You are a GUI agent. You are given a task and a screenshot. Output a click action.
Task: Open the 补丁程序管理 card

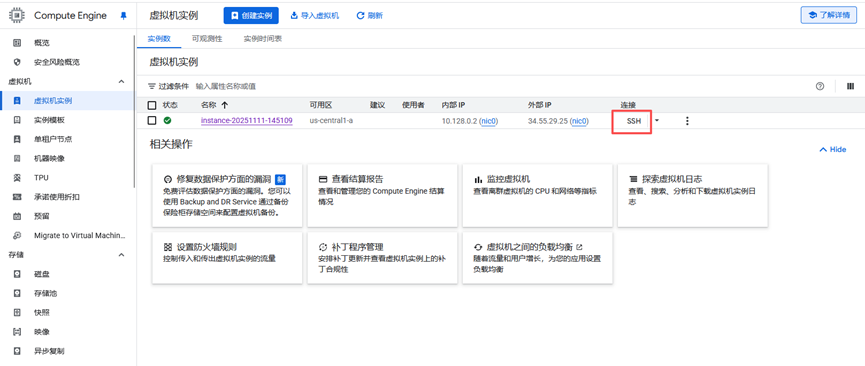point(382,258)
